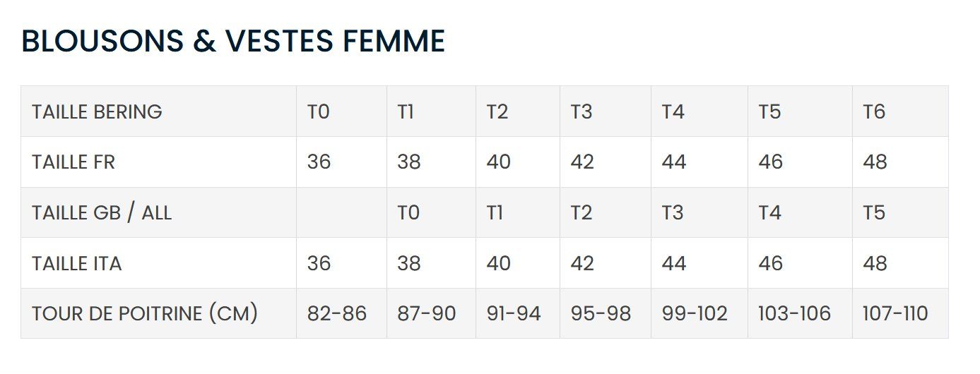Select the 99-102 chest measurement cell
980x374 pixels.
[x=695, y=313]
